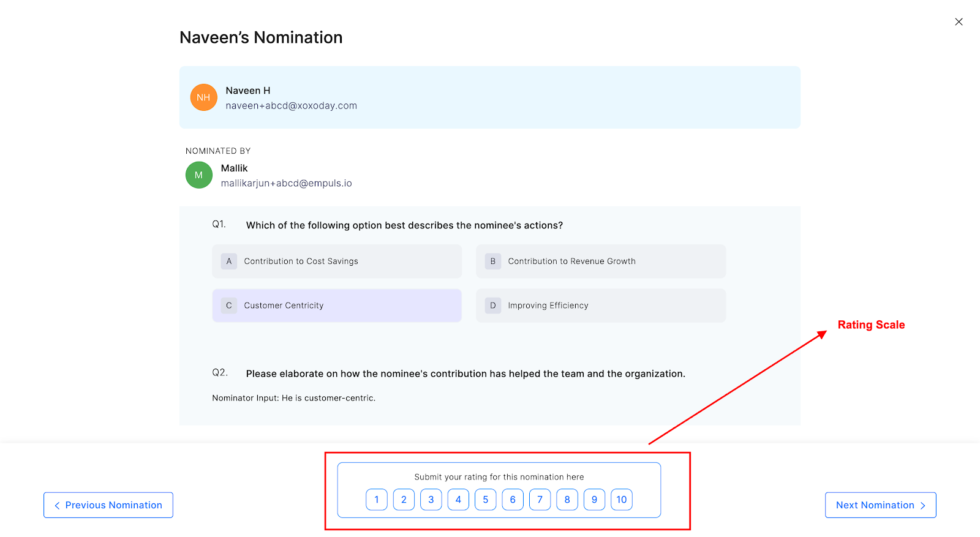This screenshot has height=537, width=980.
Task: Click the email naveen+abcd@xoxoday.com
Action: [292, 106]
